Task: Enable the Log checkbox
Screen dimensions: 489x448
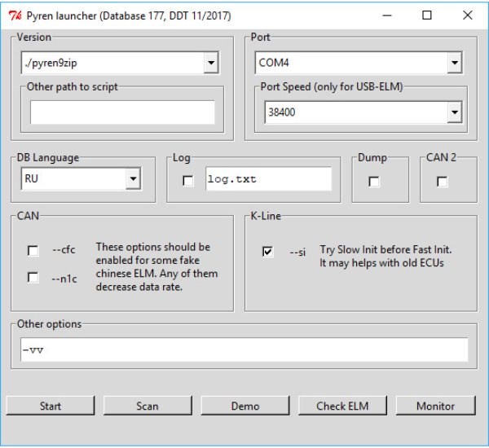Action: pos(188,181)
